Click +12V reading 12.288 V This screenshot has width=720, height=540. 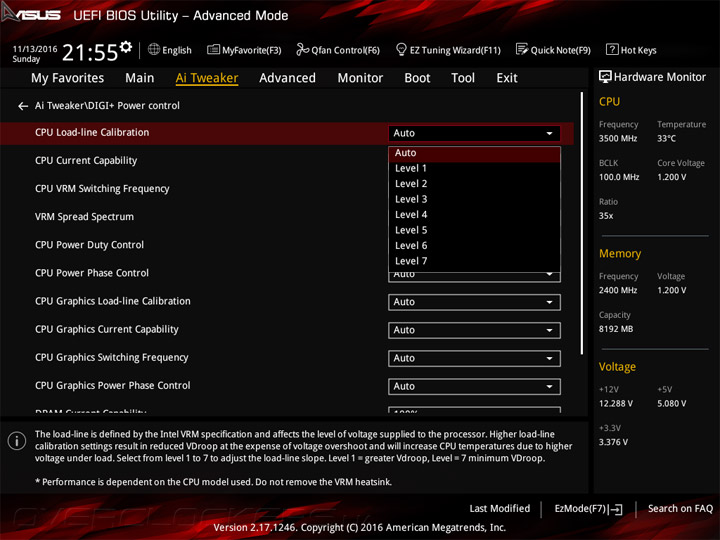tap(616, 404)
